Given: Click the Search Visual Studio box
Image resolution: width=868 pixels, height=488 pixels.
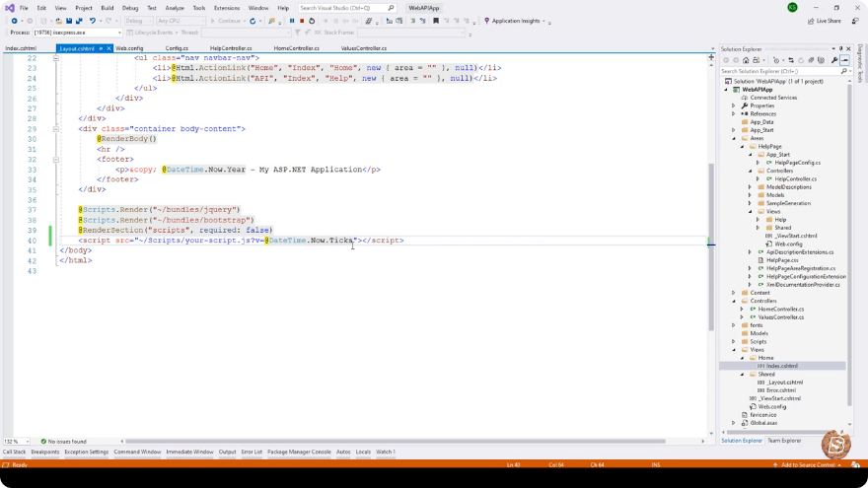Looking at the screenshot, I should [x=347, y=8].
